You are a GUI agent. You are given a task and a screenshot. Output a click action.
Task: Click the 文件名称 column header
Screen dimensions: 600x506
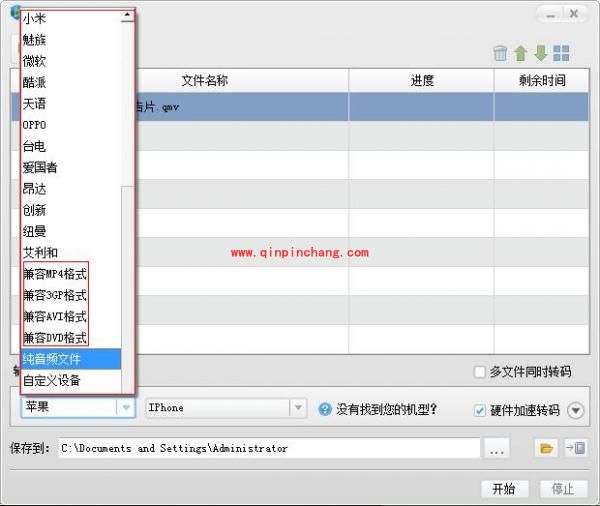(205, 81)
